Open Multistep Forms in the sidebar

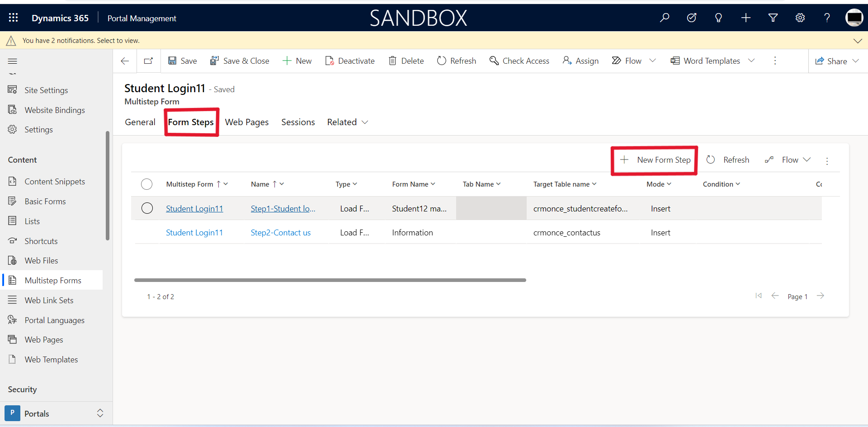[53, 280]
